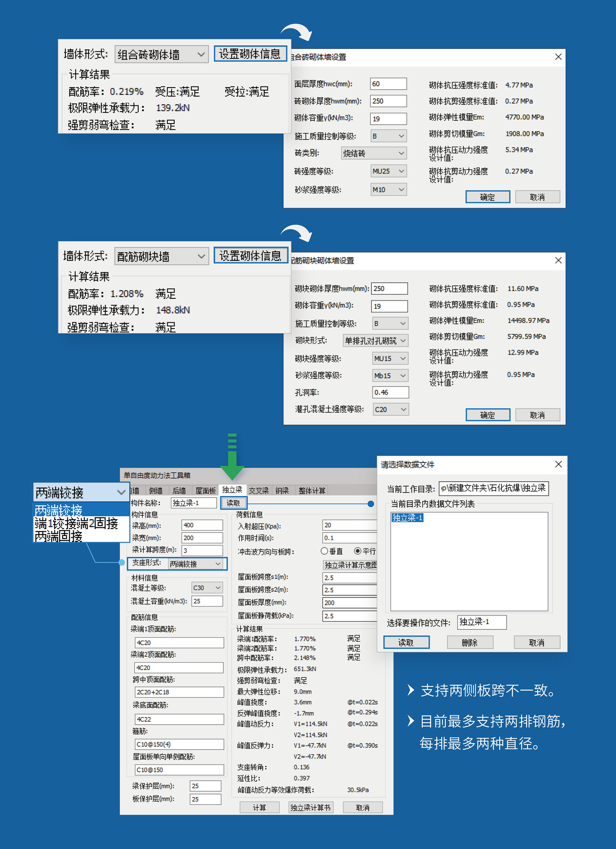Click 梁底面配筋 field showing 4C22
The image size is (616, 849).
click(x=179, y=719)
